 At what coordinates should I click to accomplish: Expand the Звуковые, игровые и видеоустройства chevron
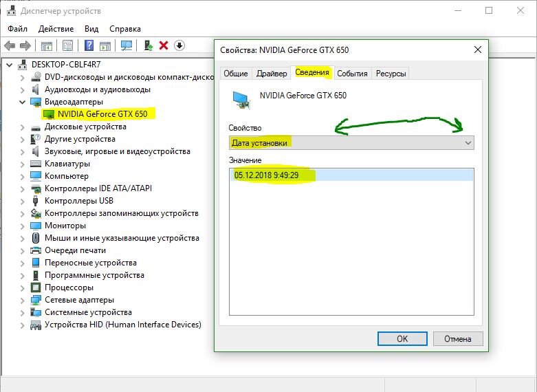click(x=22, y=152)
